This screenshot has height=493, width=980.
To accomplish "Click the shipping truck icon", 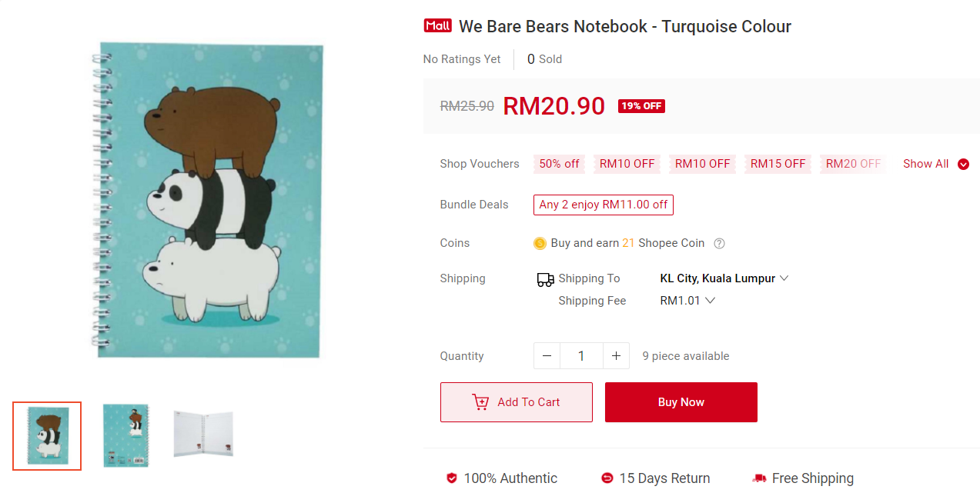I will (x=545, y=279).
